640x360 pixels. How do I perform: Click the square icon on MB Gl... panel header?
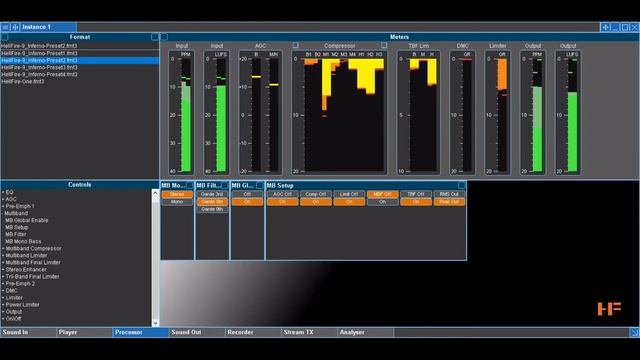tap(260, 185)
